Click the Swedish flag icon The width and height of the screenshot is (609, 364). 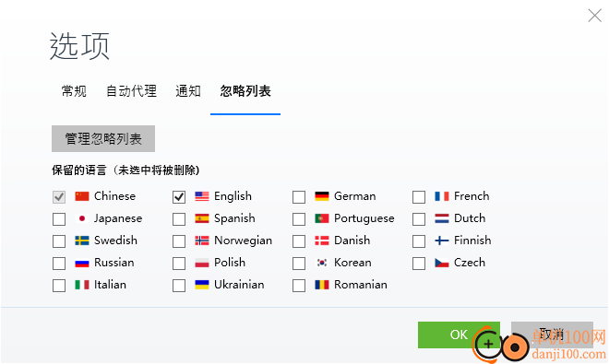tap(81, 241)
